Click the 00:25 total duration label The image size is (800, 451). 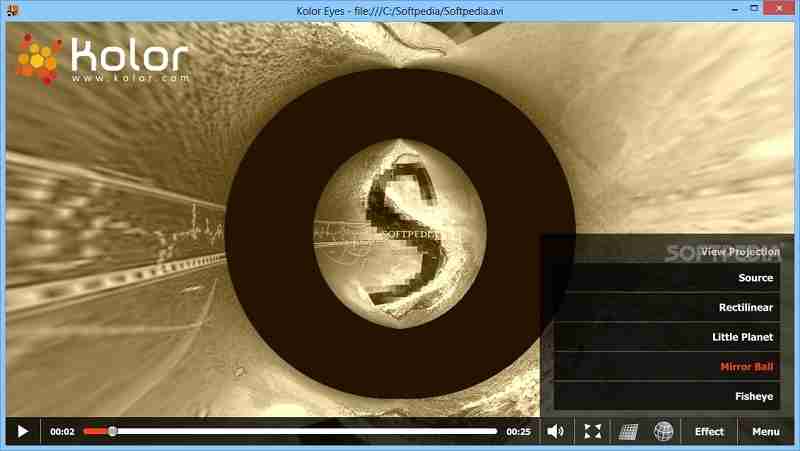point(518,432)
